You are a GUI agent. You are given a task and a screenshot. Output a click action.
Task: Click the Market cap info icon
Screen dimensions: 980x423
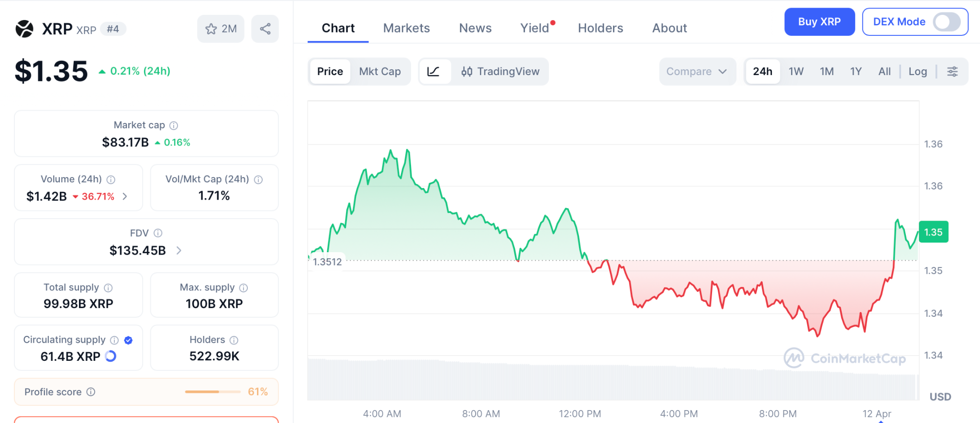pyautogui.click(x=174, y=125)
